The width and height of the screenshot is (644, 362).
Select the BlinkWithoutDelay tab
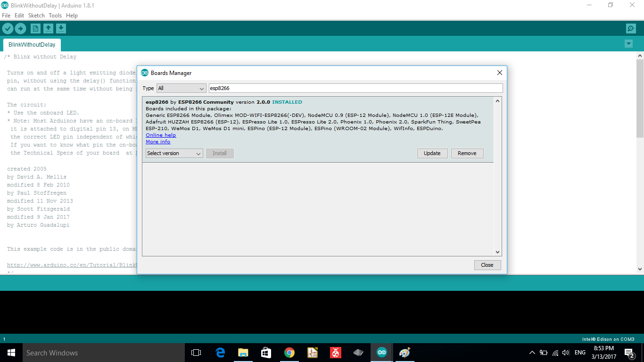coord(32,45)
